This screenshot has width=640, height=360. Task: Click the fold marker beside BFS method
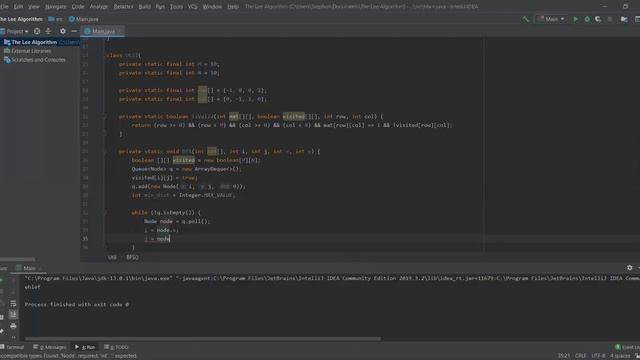point(104,151)
